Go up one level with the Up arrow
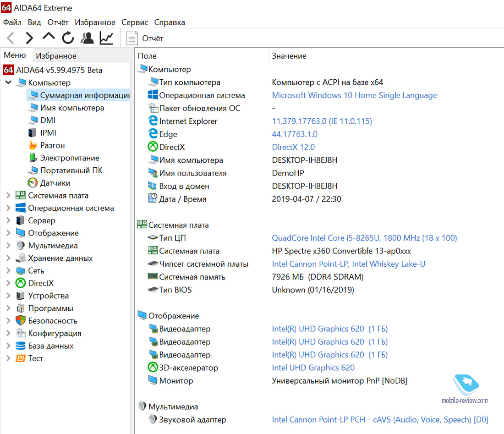Viewport: 504px width, 434px height. (x=49, y=37)
